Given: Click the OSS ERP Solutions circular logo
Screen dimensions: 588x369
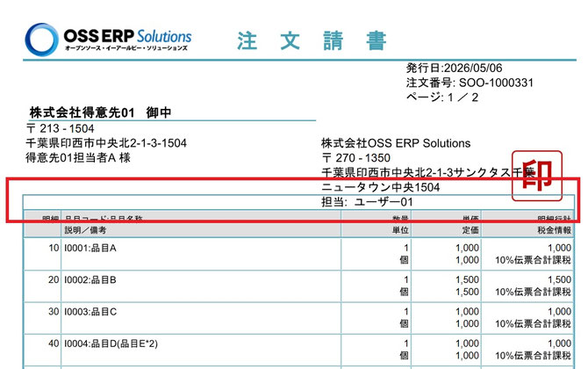Looking at the screenshot, I should pos(41,40).
